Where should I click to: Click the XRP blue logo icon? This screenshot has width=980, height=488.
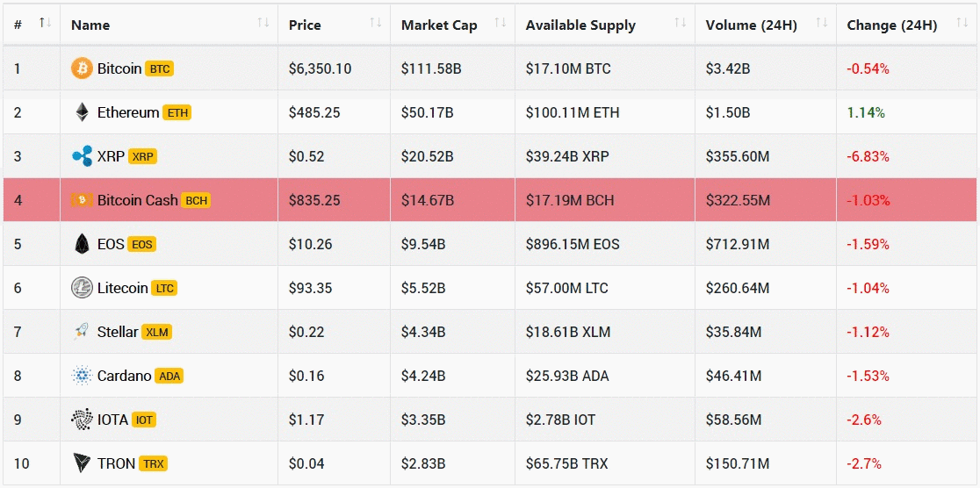[x=82, y=156]
